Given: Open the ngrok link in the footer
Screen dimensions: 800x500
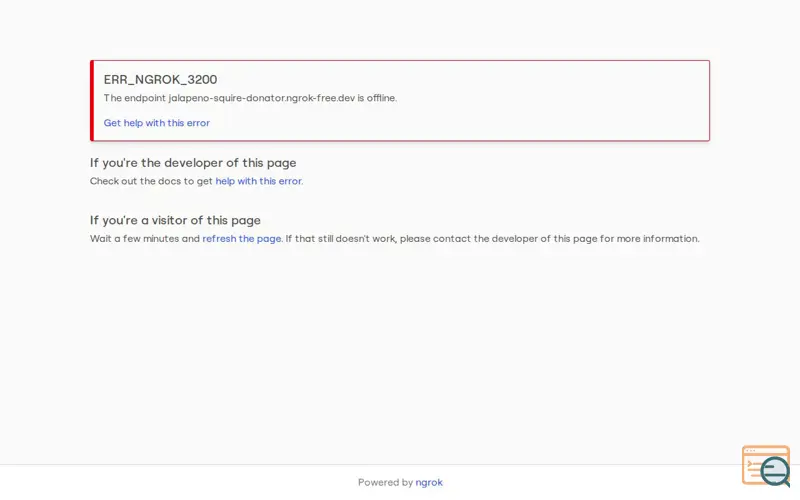Looking at the screenshot, I should [x=429, y=483].
